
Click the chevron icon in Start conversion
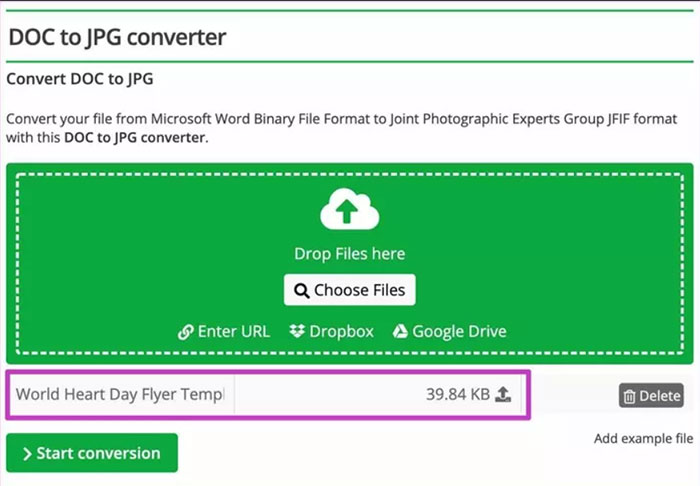pos(27,454)
